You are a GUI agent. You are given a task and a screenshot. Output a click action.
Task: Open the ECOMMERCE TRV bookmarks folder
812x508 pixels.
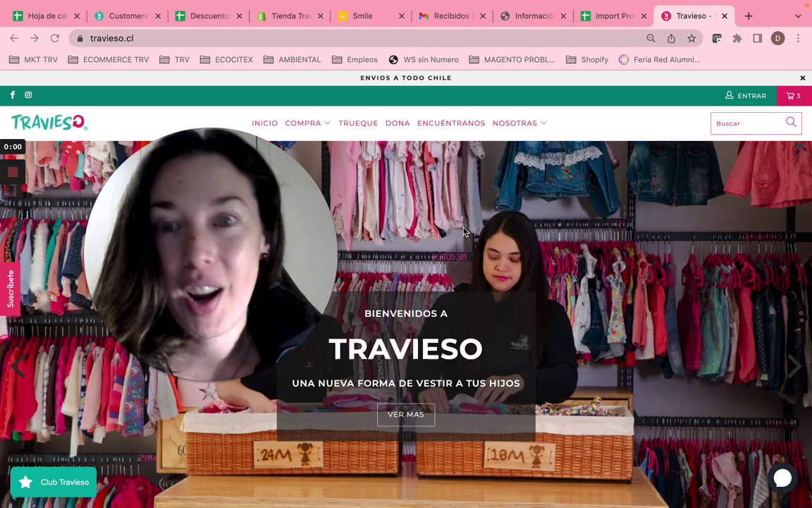pos(109,59)
